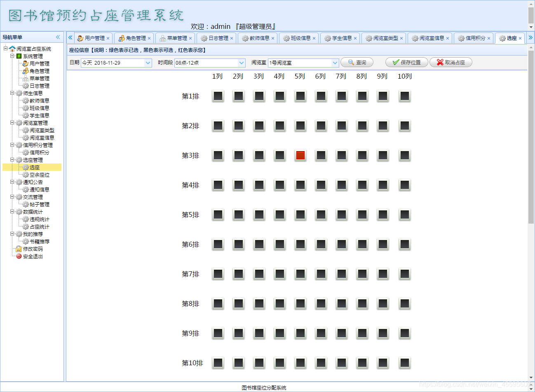Select seat at 第1排 10列
Screen dimensions: 535x392
coord(405,96)
